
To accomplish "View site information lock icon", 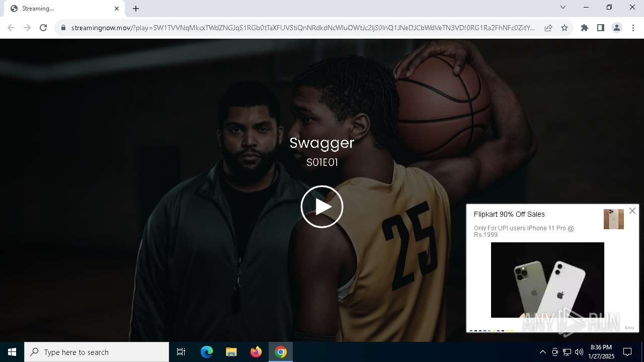I will (x=63, y=28).
